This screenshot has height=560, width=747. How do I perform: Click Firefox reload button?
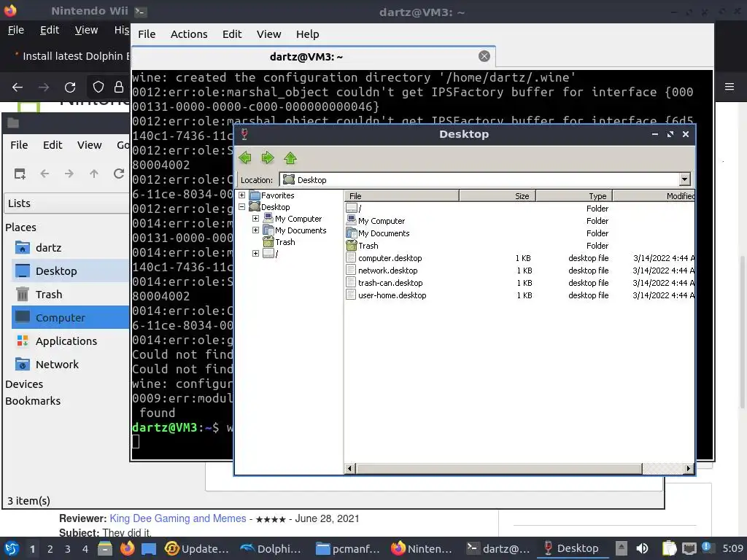[x=70, y=87]
